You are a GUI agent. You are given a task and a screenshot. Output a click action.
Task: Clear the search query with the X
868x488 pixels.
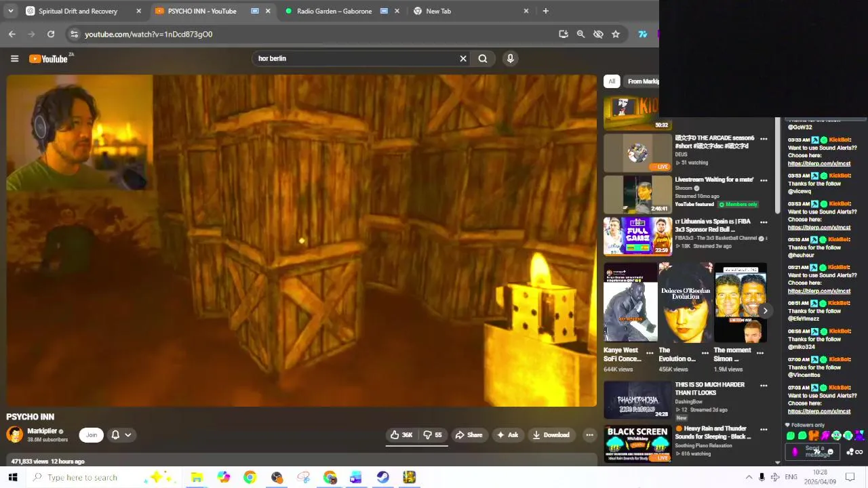(463, 58)
